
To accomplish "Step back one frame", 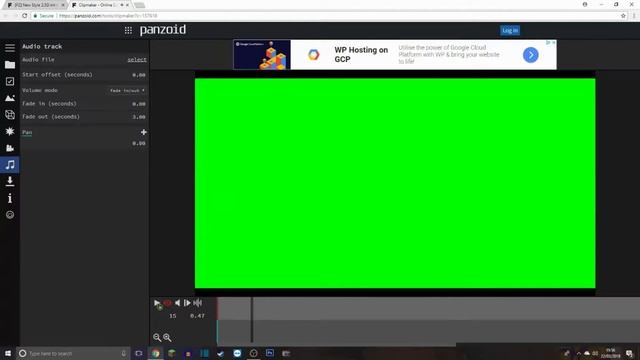I will click(177, 303).
